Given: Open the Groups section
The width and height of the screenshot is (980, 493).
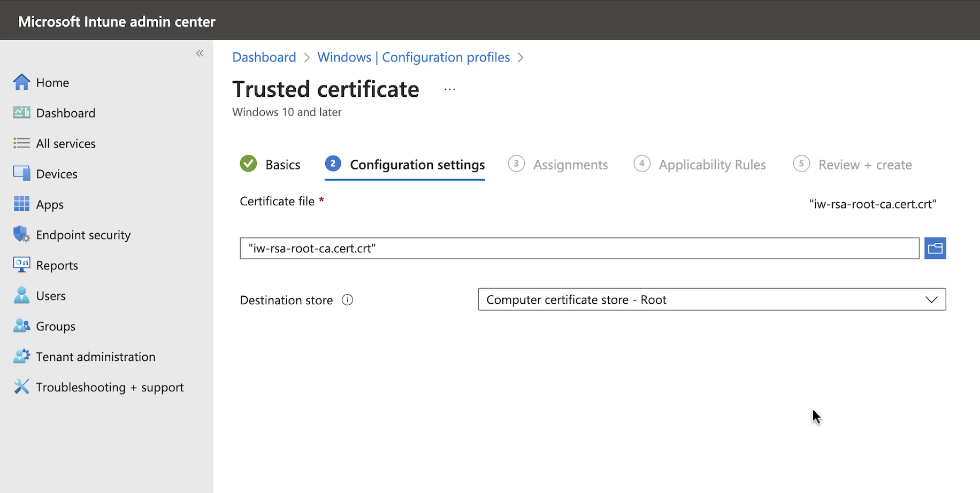Looking at the screenshot, I should pyautogui.click(x=56, y=326).
